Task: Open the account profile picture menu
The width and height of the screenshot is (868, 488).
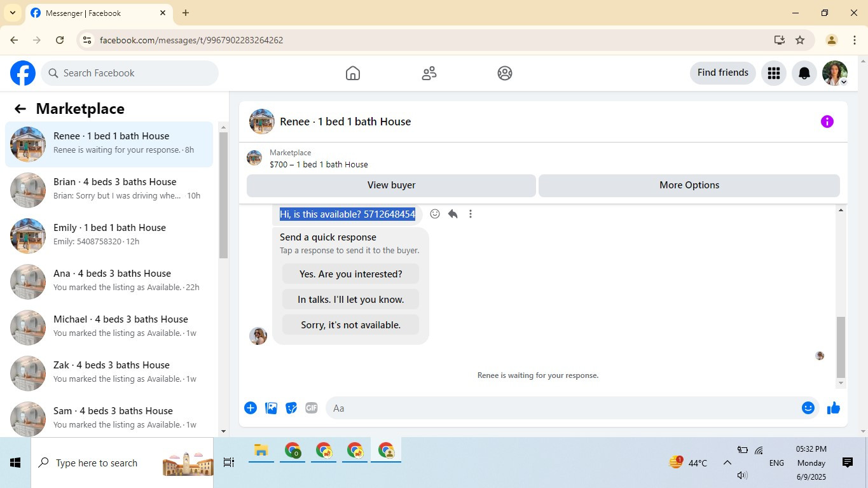Action: pos(835,73)
